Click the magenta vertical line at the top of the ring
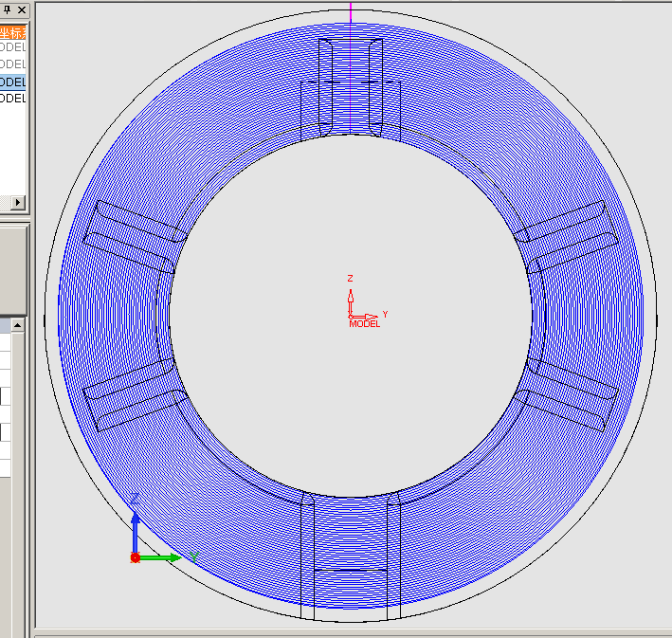 (x=351, y=68)
